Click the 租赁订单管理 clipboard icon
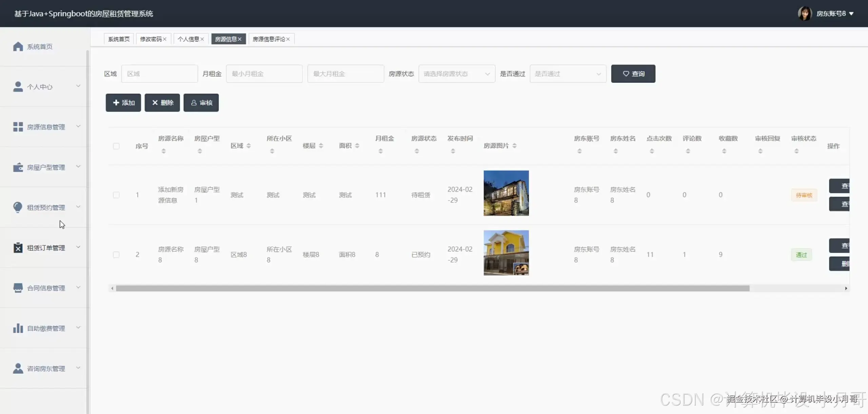The width and height of the screenshot is (868, 414). click(x=18, y=248)
